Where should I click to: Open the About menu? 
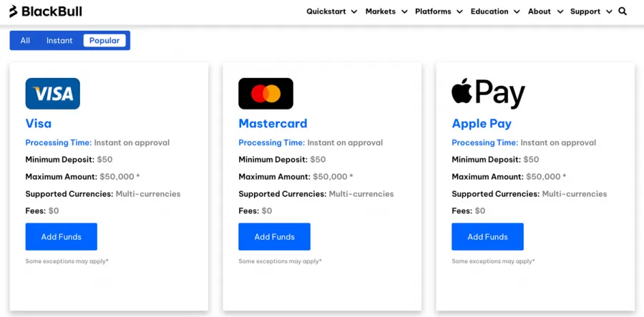point(545,11)
